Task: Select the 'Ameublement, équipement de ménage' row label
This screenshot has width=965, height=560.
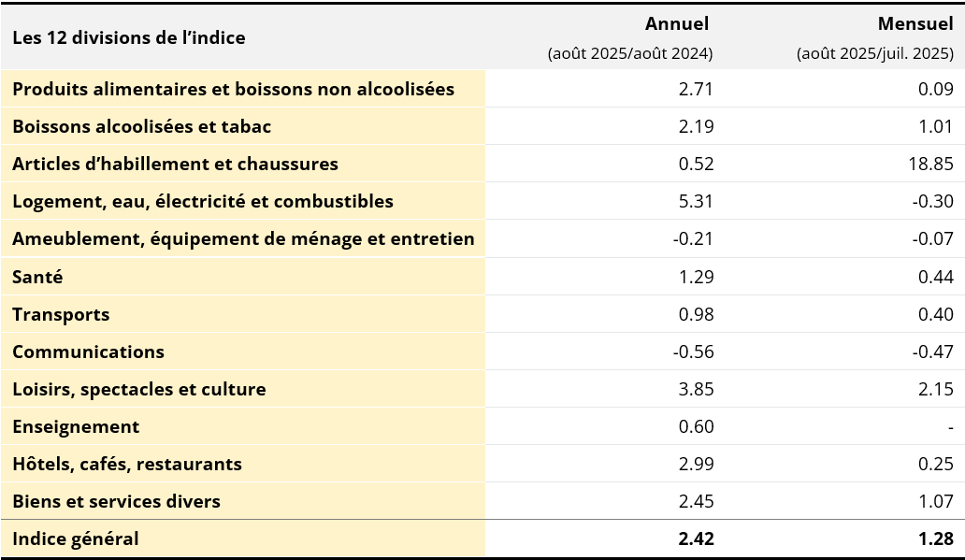Action: 243,238
